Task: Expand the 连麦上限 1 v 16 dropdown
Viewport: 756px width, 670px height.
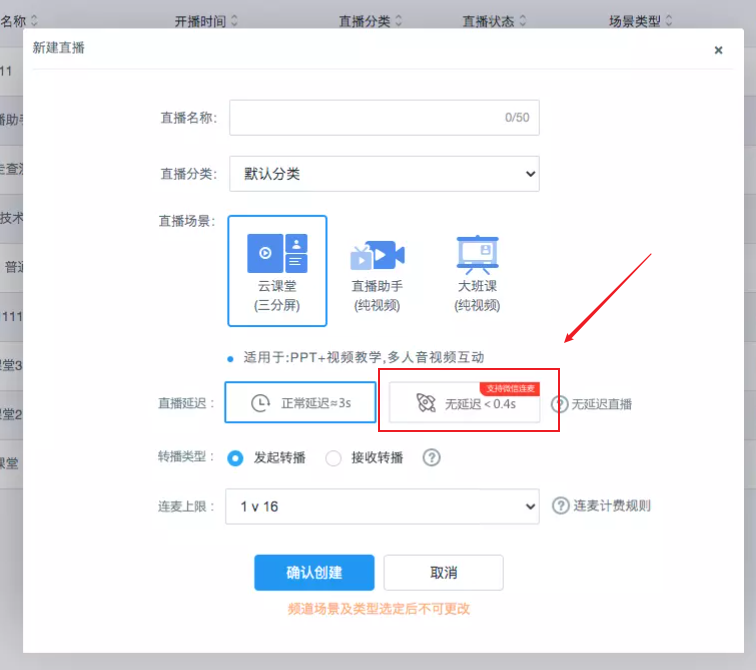Action: point(384,507)
